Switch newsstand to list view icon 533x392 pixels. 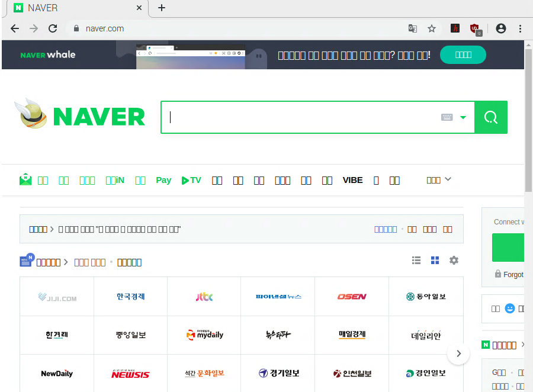[x=416, y=261]
